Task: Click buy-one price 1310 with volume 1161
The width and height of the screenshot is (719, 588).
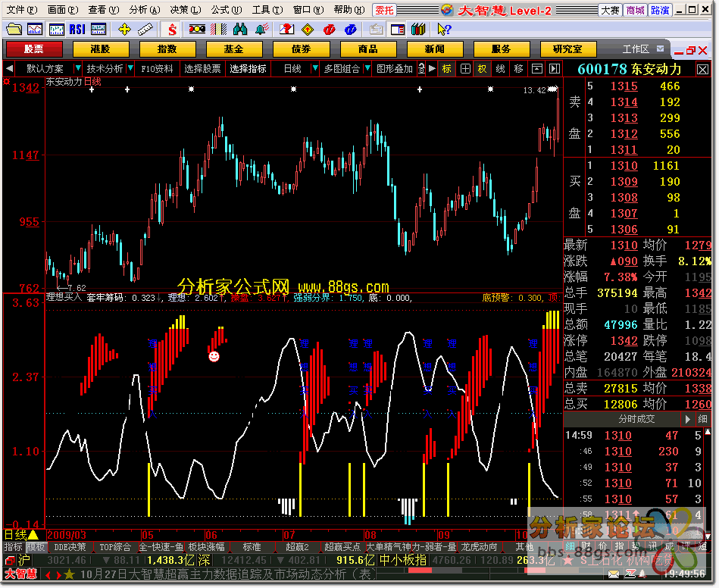Action: (624, 166)
